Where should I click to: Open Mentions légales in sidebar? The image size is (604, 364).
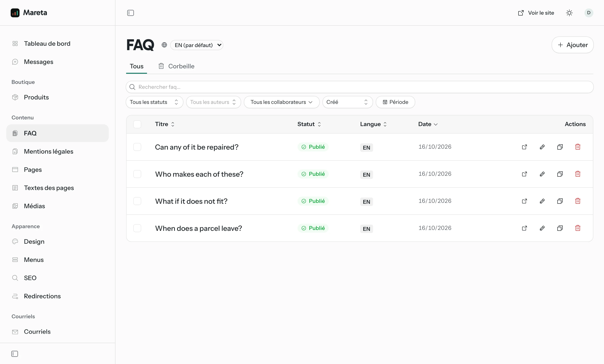[57, 151]
